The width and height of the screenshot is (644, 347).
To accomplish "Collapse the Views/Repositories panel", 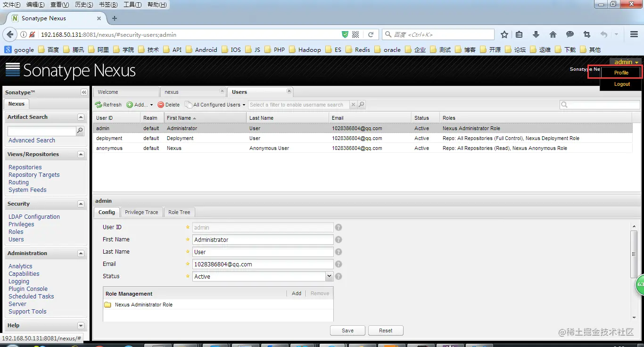I will pos(81,154).
